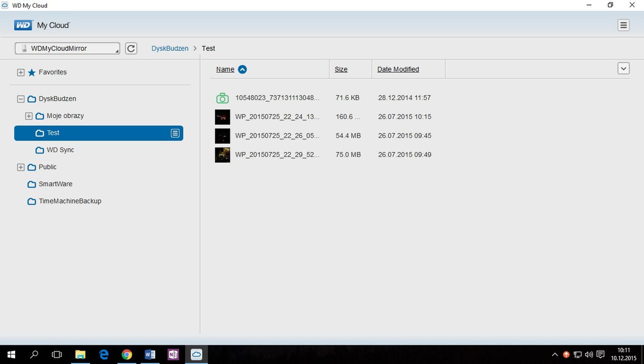Select the Favorites star icon
Screen dimensions: 644x364
click(32, 72)
